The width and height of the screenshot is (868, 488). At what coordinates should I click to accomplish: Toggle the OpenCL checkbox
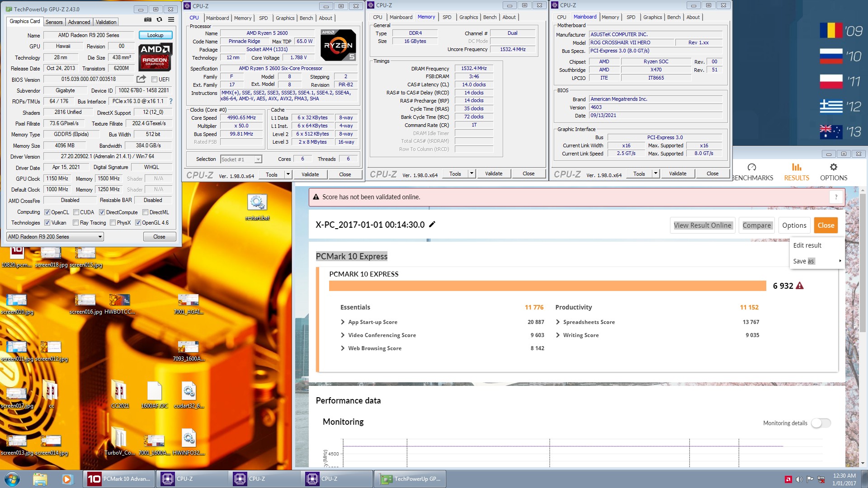tap(47, 212)
